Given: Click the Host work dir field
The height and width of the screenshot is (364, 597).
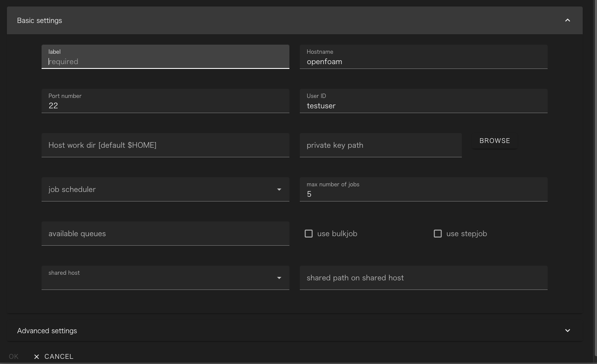Looking at the screenshot, I should pyautogui.click(x=165, y=145).
